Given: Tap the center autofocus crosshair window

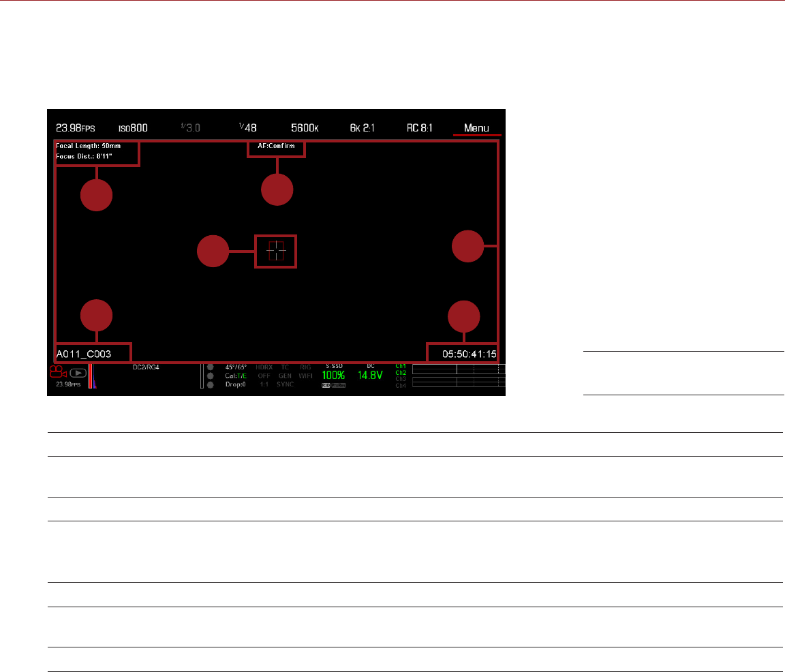Looking at the screenshot, I should point(276,251).
